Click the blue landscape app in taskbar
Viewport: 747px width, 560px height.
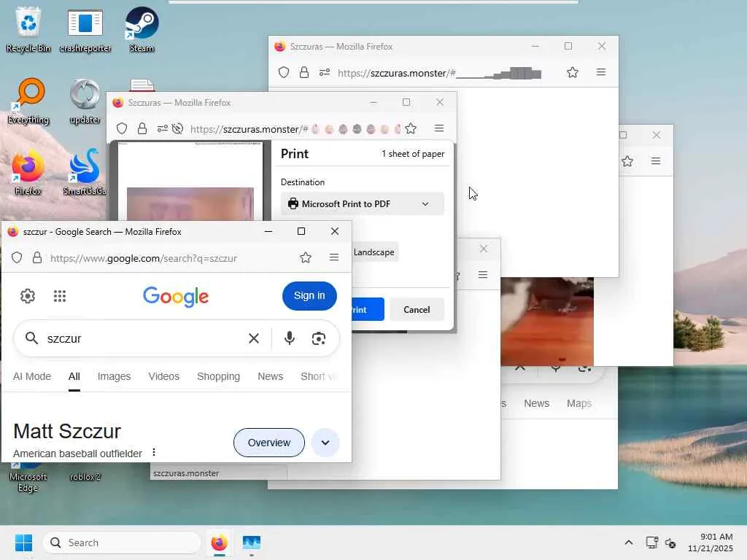(x=252, y=542)
